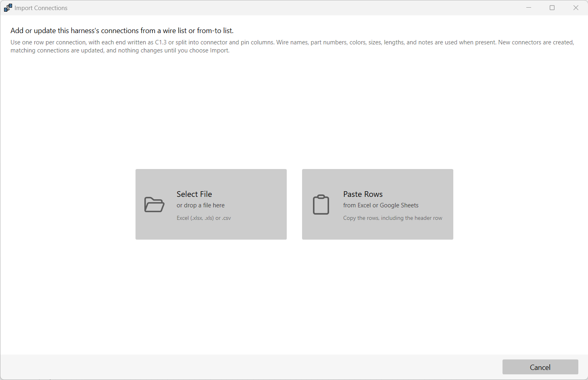The width and height of the screenshot is (588, 380).
Task: Click the 'Import Connections' window title
Action: click(x=41, y=8)
